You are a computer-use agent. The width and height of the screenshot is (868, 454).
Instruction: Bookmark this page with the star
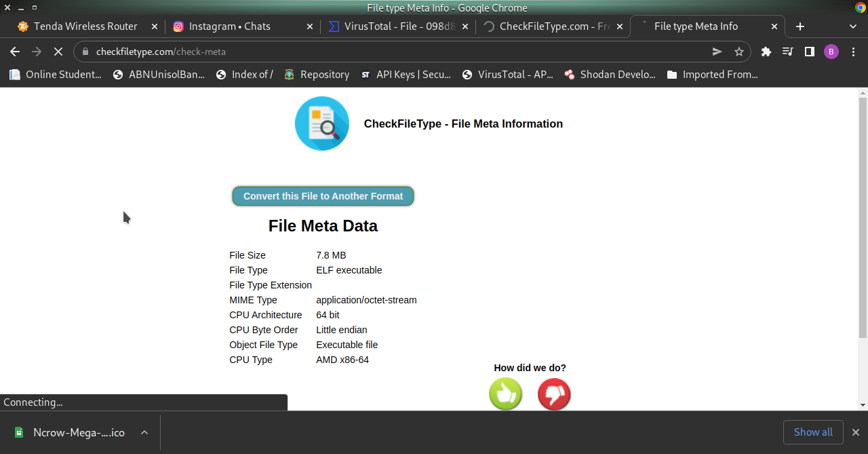(x=739, y=52)
